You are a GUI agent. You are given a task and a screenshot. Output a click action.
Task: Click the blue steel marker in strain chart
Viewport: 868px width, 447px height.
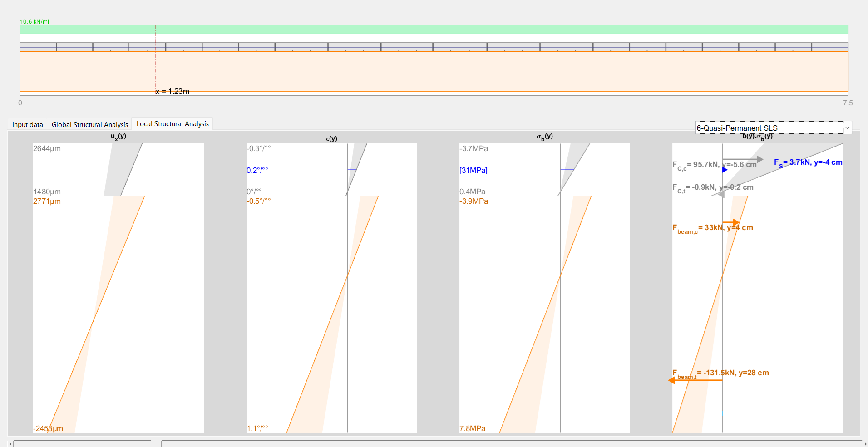tap(352, 170)
